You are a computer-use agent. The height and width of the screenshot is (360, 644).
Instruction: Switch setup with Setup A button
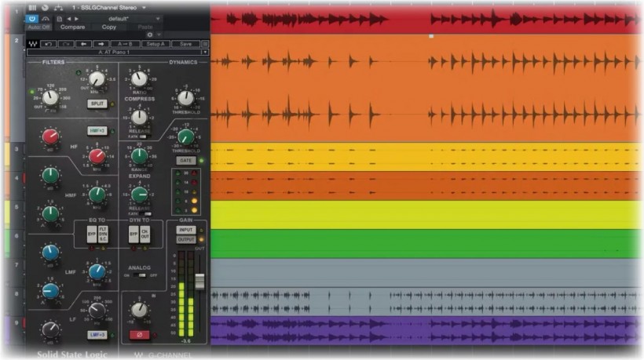(x=156, y=44)
